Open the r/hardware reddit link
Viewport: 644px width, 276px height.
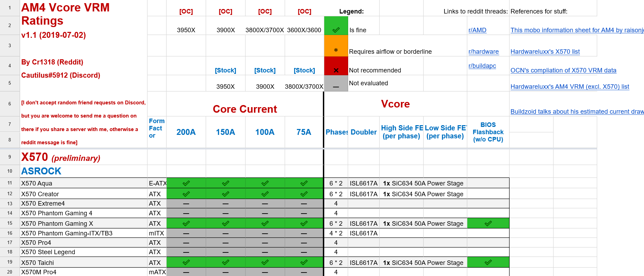tap(483, 52)
